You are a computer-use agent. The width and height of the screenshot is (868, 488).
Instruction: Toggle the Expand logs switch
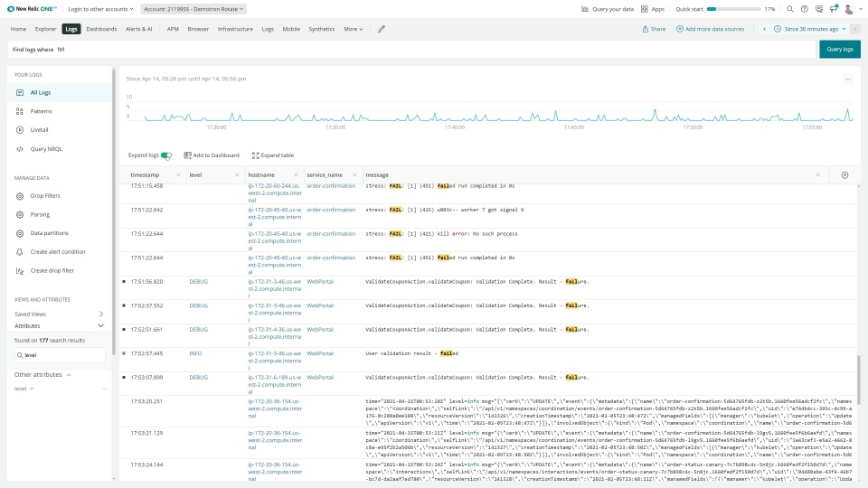tap(166, 155)
